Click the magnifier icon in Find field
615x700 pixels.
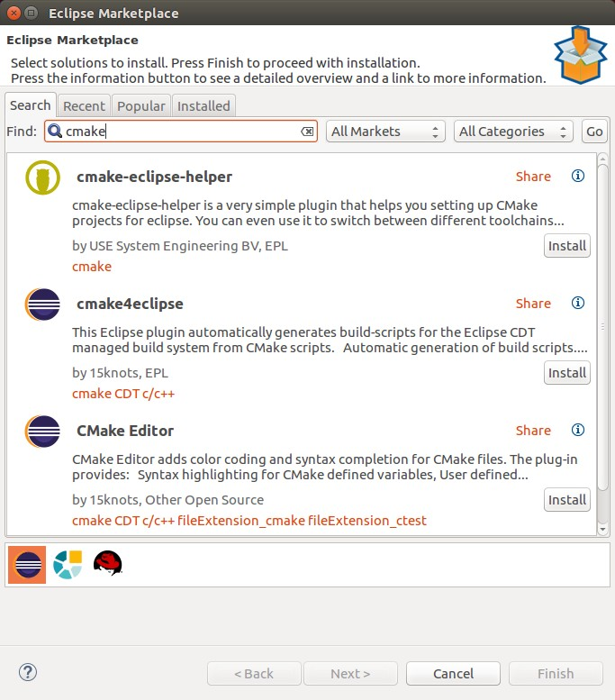[54, 132]
